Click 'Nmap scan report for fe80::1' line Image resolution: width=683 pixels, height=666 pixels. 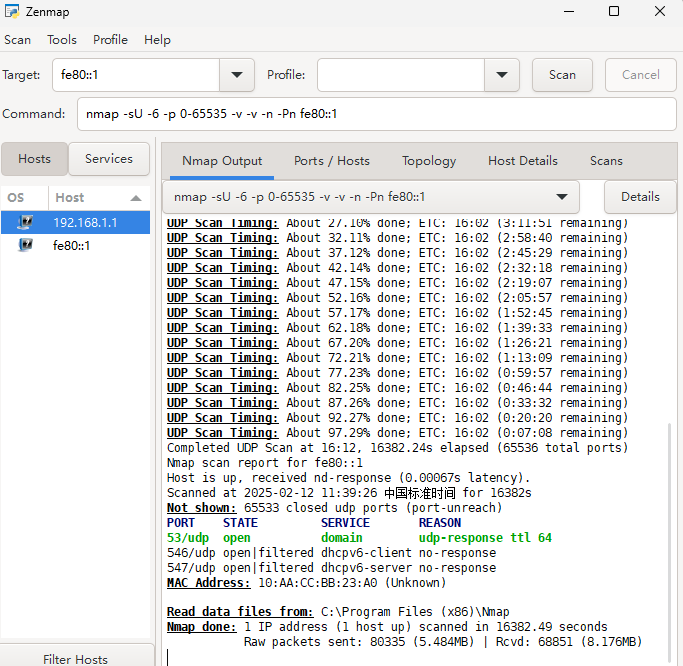(265, 463)
